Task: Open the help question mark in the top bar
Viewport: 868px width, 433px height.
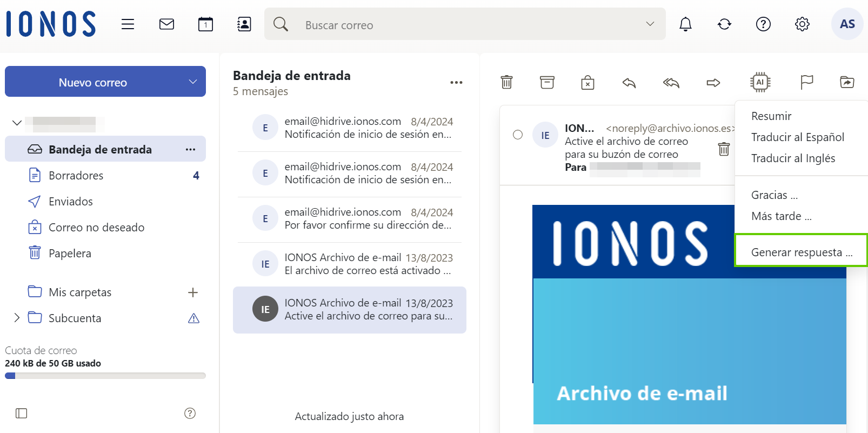Action: tap(763, 24)
